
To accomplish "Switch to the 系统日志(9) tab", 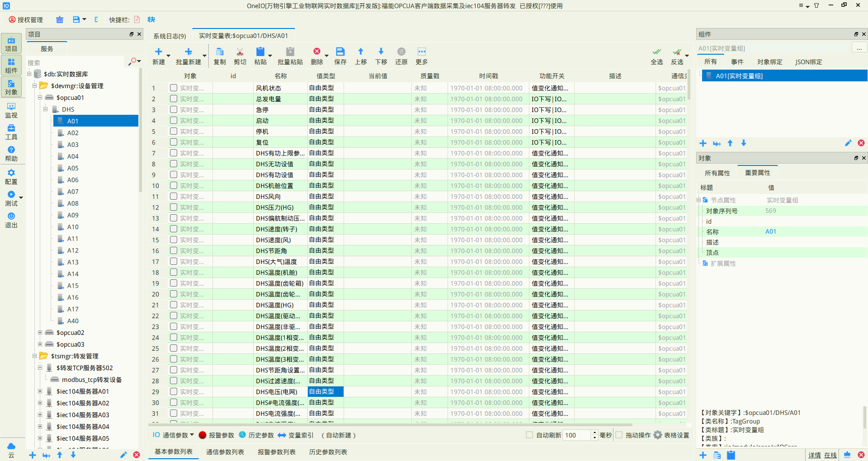I will point(170,36).
